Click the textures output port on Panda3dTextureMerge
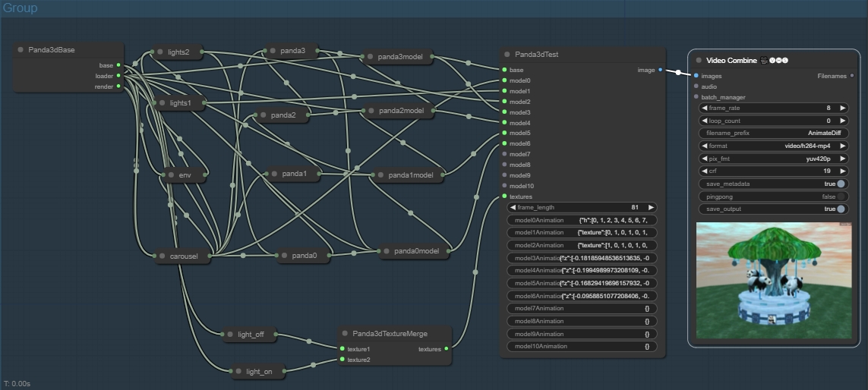868x390 pixels. coord(447,348)
